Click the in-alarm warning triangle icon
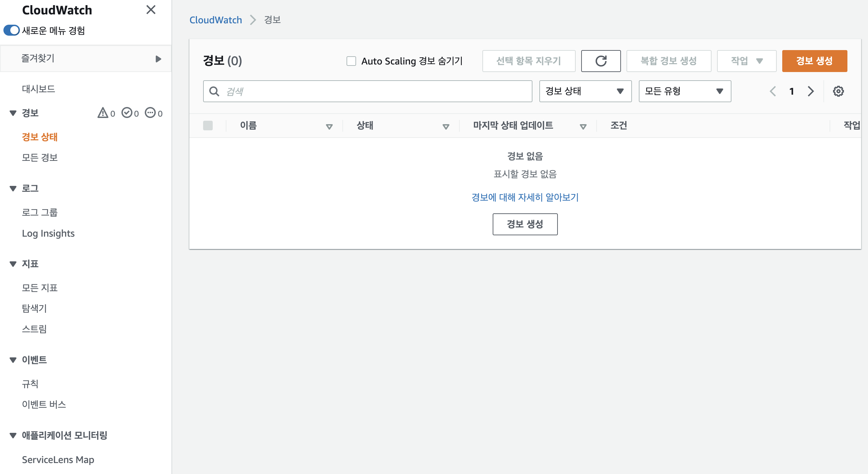The width and height of the screenshot is (868, 474). (x=103, y=113)
